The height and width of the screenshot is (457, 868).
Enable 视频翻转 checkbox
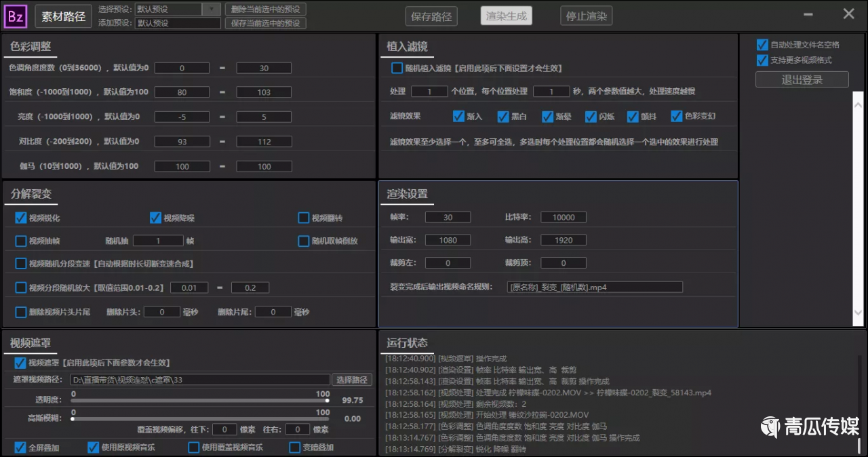point(304,218)
